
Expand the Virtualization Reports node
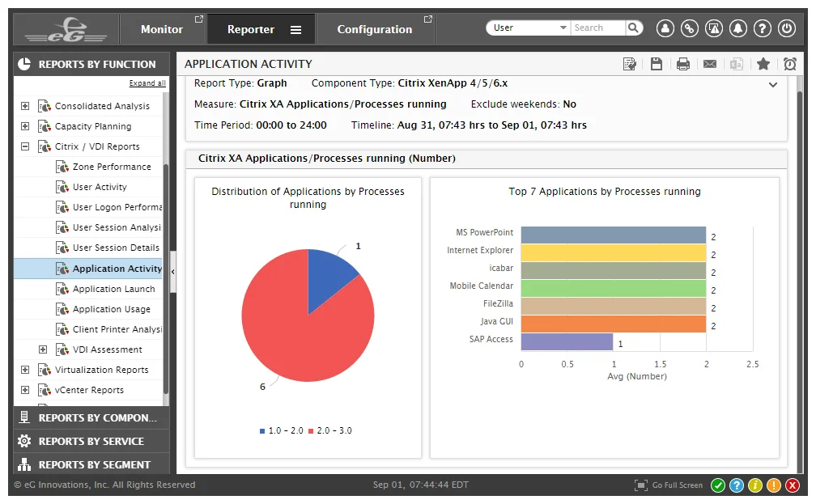point(25,370)
